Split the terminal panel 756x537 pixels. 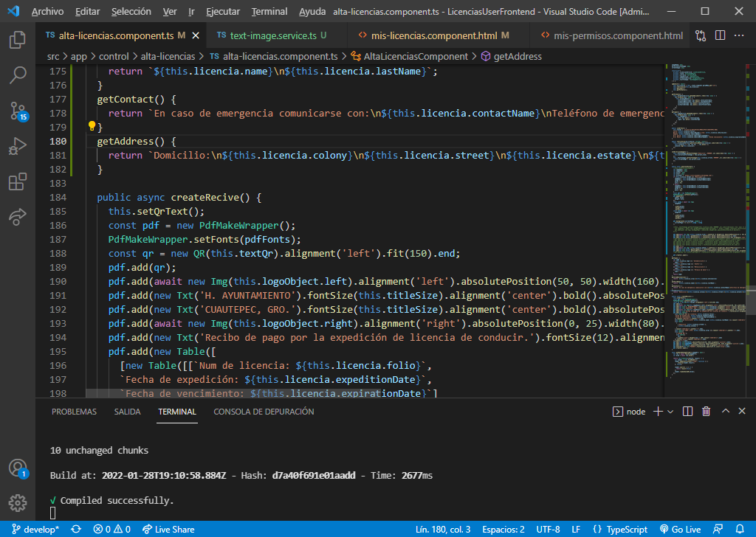(687, 412)
